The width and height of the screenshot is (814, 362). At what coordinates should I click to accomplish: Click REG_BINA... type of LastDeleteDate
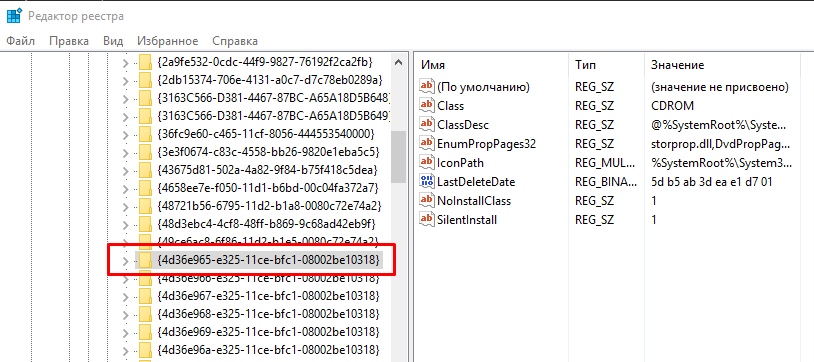[606, 182]
